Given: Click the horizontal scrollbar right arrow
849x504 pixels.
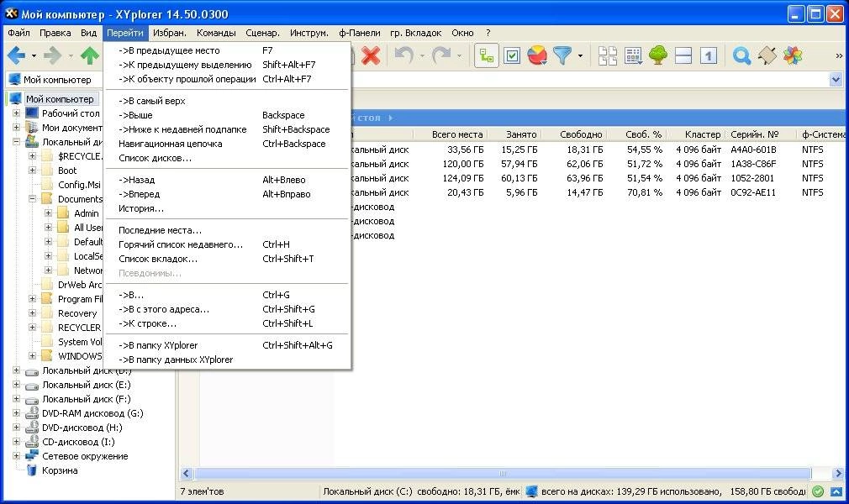Looking at the screenshot, I should click(838, 473).
